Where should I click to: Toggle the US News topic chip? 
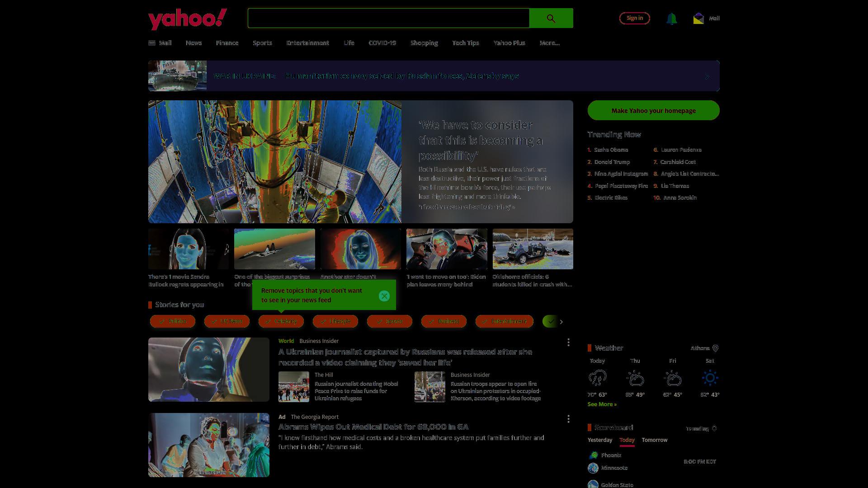tap(227, 321)
